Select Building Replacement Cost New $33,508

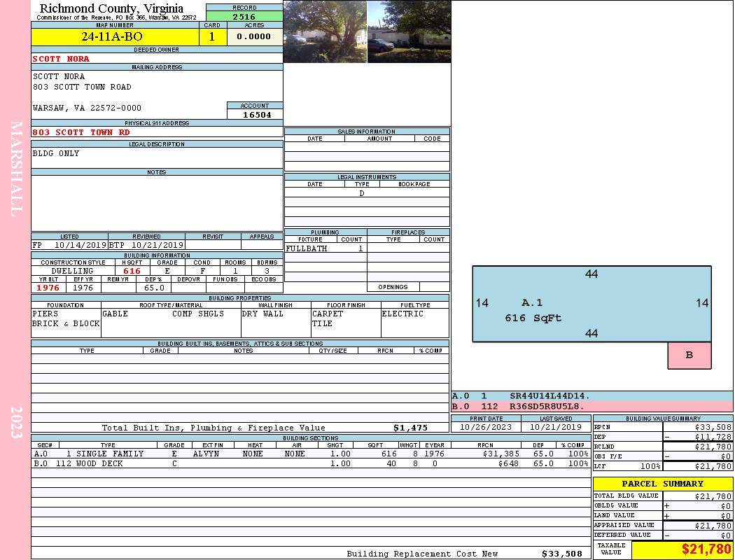[x=562, y=554]
